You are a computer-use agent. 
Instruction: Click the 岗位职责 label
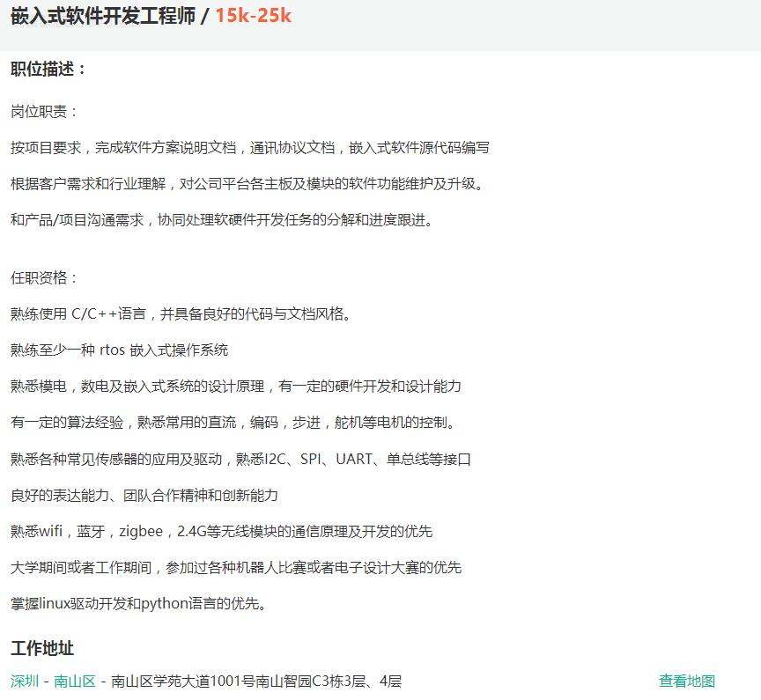coord(44,112)
